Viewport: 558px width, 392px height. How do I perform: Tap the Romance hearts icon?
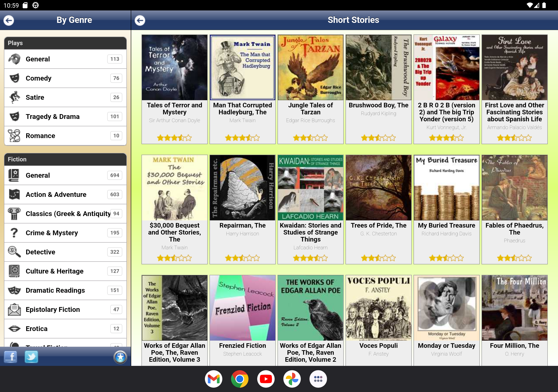tap(14, 136)
